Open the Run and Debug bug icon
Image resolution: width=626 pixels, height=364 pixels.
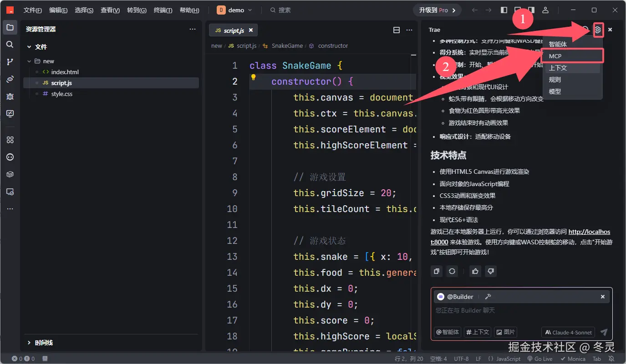tap(10, 96)
